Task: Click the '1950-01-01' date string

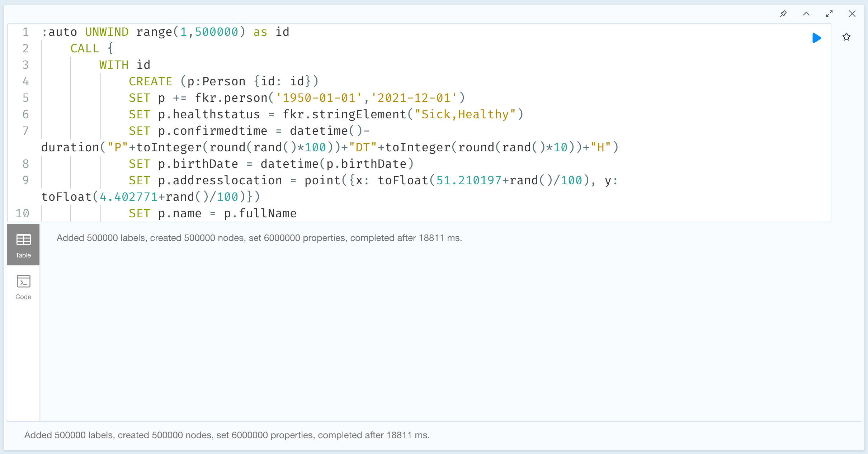Action: pyautogui.click(x=319, y=98)
